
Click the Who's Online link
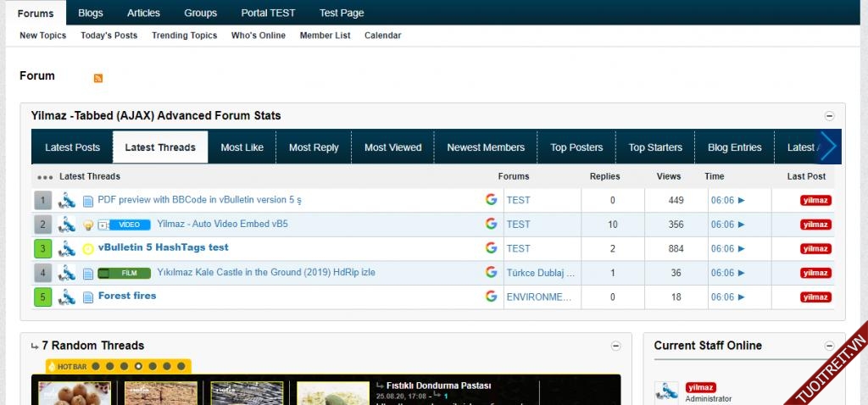(258, 36)
